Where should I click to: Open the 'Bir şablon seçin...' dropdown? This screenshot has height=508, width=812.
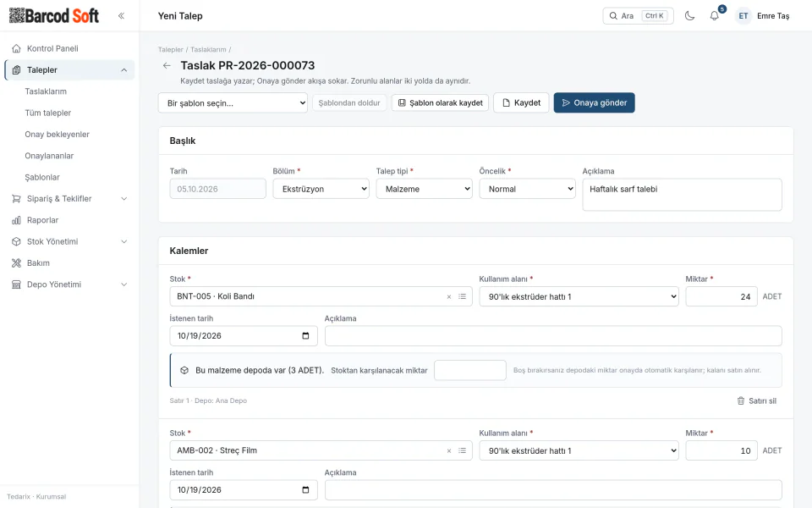click(x=233, y=102)
